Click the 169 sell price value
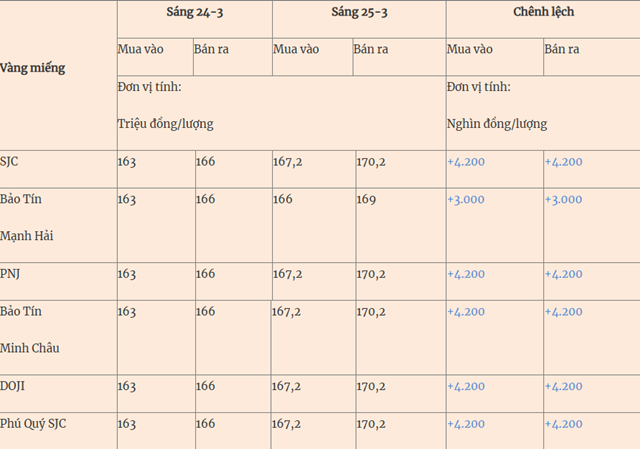640x449 pixels. point(366,199)
